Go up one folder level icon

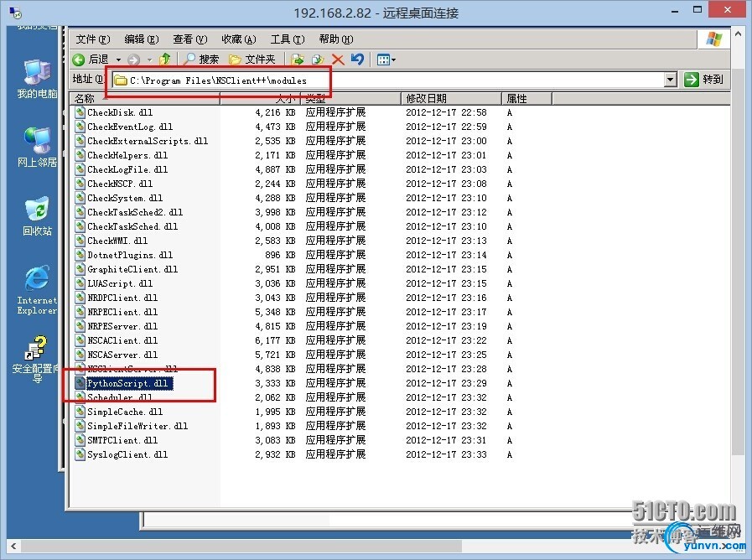[x=165, y=59]
